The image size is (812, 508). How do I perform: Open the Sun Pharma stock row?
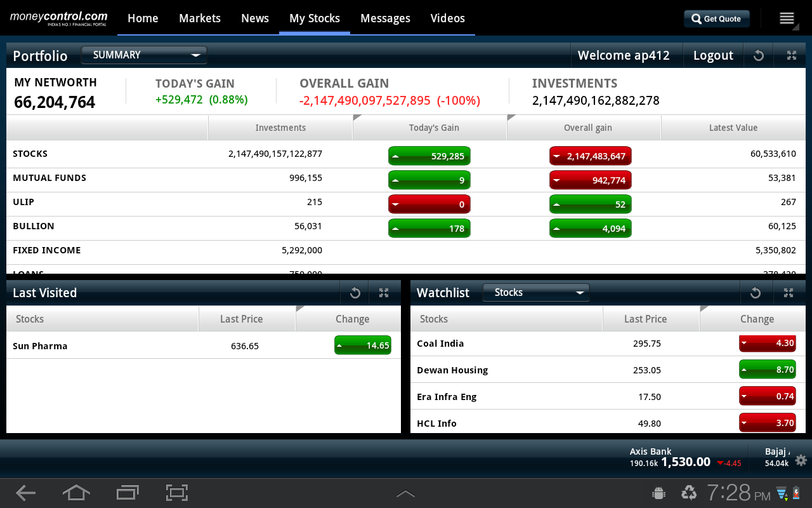coord(40,346)
